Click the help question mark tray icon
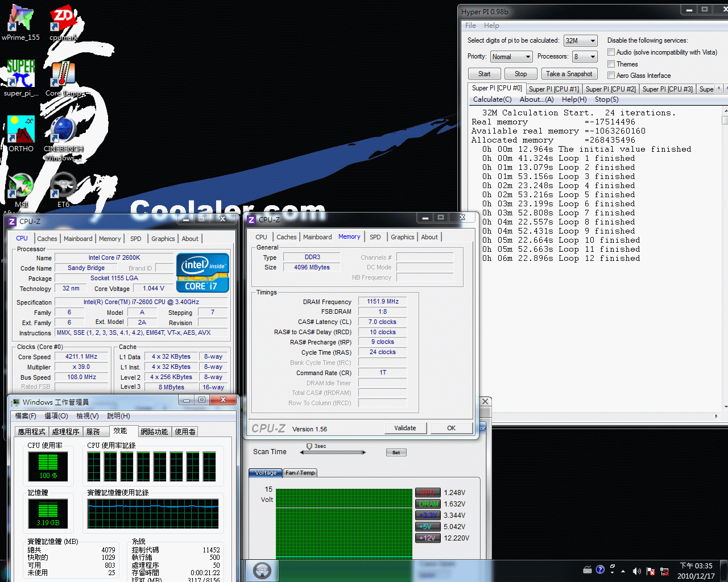Viewport: 728px width, 582px height. click(x=600, y=569)
